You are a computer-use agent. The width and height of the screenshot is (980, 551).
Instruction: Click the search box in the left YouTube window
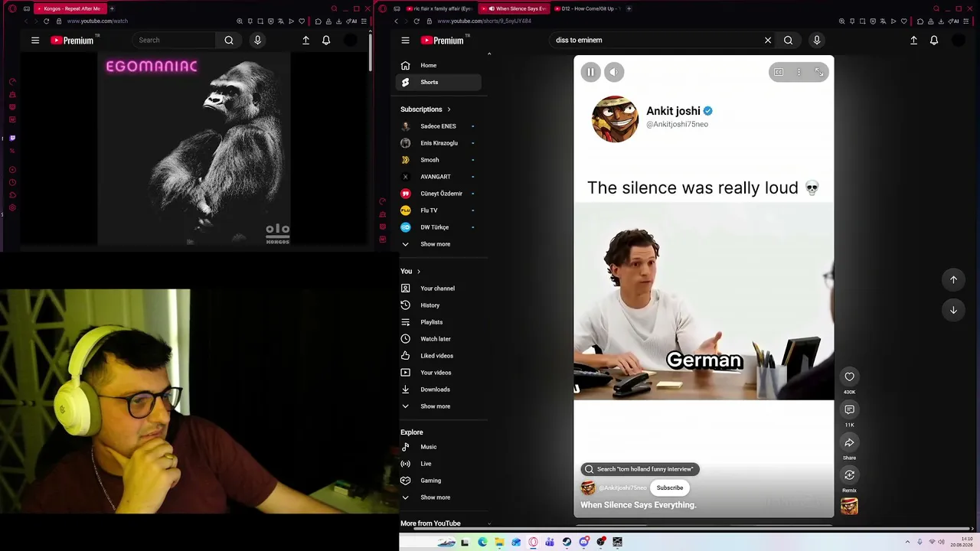click(175, 40)
